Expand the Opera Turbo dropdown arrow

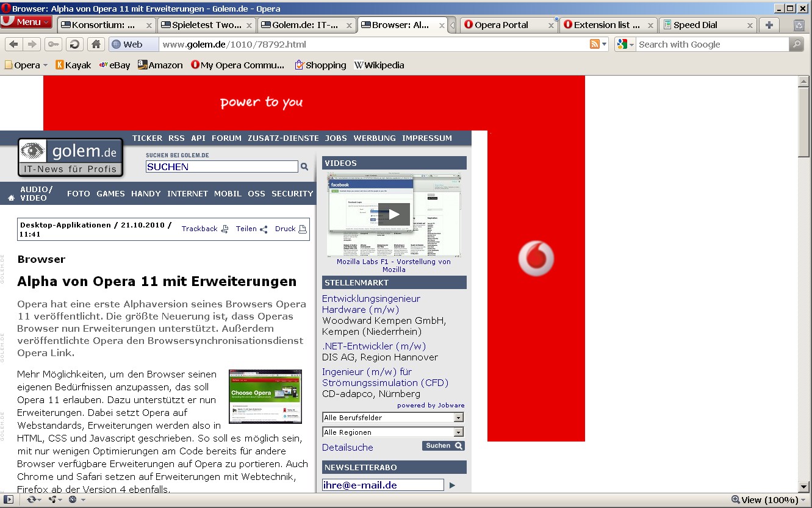[83, 499]
